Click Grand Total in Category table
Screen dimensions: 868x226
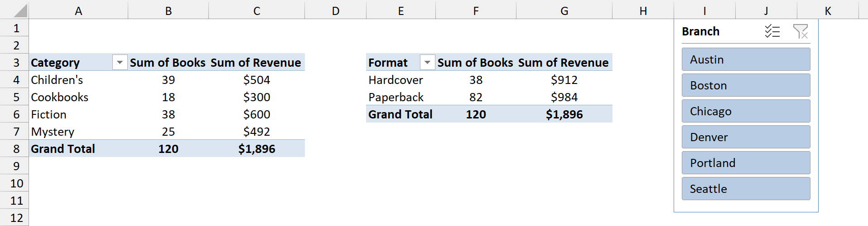(x=78, y=149)
